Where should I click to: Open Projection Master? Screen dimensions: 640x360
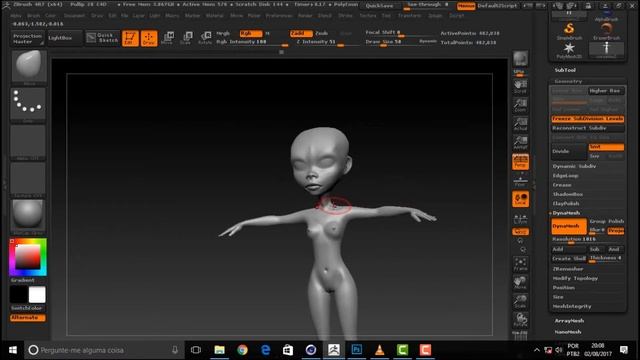point(28,39)
